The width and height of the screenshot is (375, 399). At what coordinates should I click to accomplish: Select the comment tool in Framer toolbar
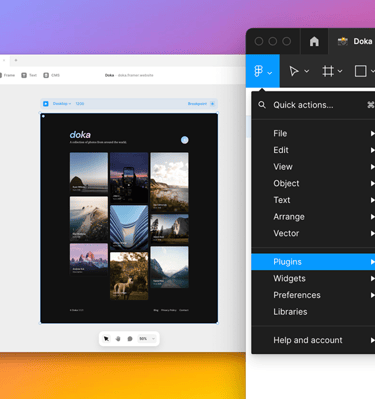130,339
